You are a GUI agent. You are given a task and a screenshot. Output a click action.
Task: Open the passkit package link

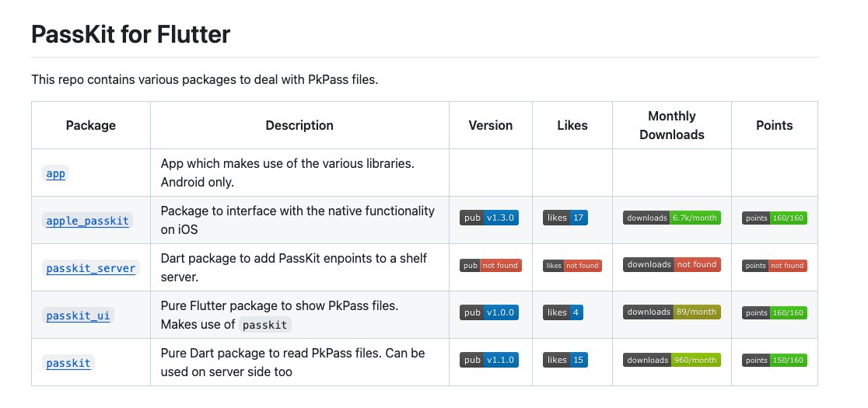pos(68,363)
